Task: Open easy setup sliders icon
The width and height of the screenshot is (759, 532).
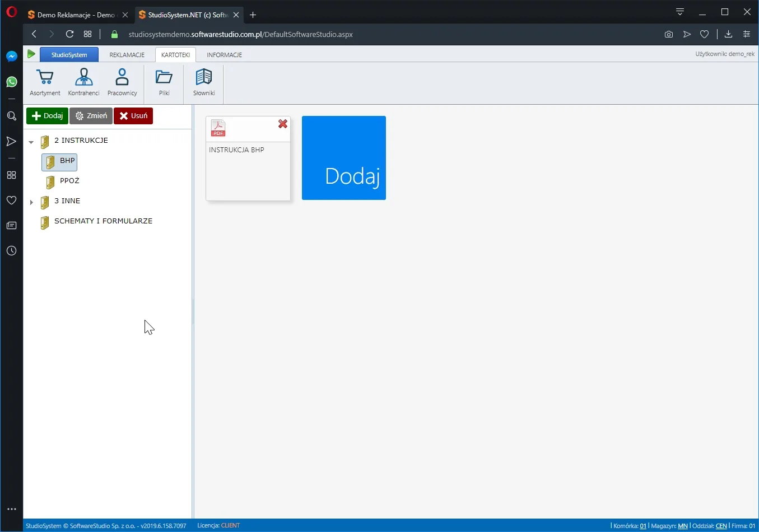Action: pos(747,34)
